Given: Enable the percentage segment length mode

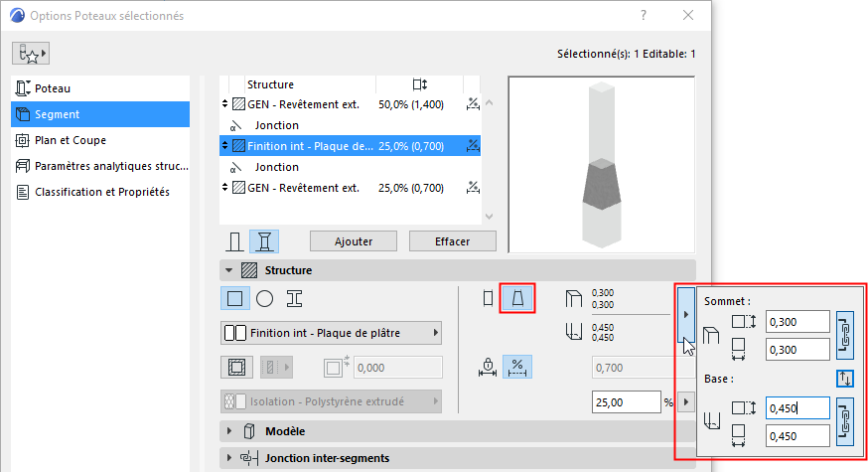Looking at the screenshot, I should tap(516, 367).
